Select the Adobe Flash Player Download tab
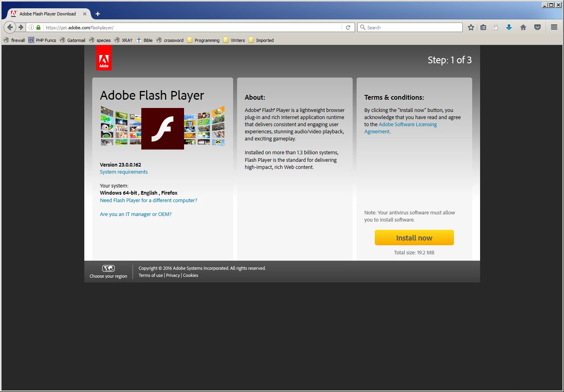The height and width of the screenshot is (392, 564). (x=47, y=14)
